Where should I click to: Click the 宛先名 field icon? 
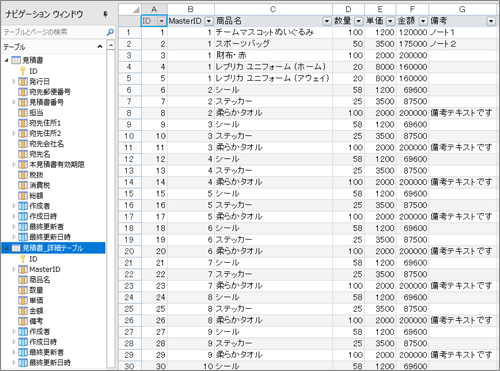coord(23,154)
